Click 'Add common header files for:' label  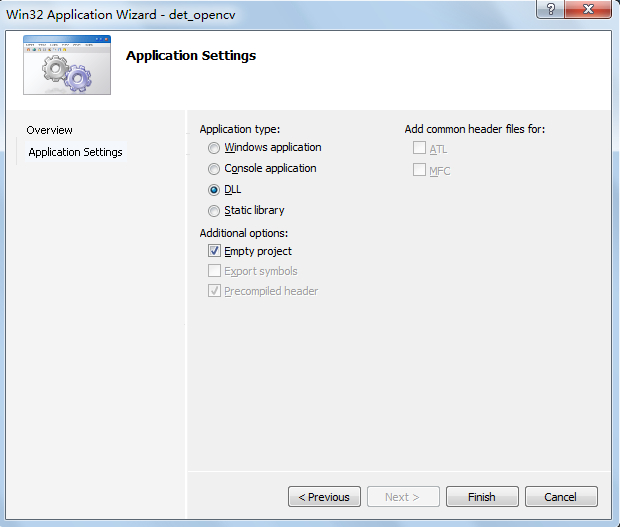474,129
